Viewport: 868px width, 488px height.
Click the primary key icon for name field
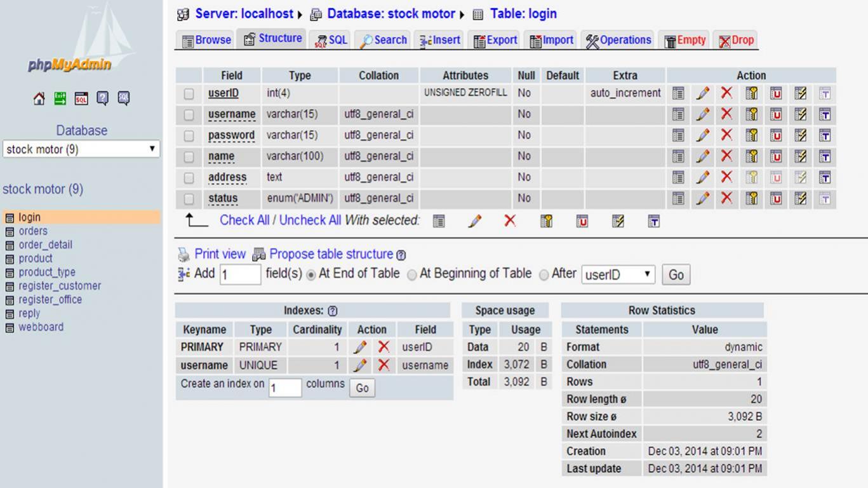752,156
